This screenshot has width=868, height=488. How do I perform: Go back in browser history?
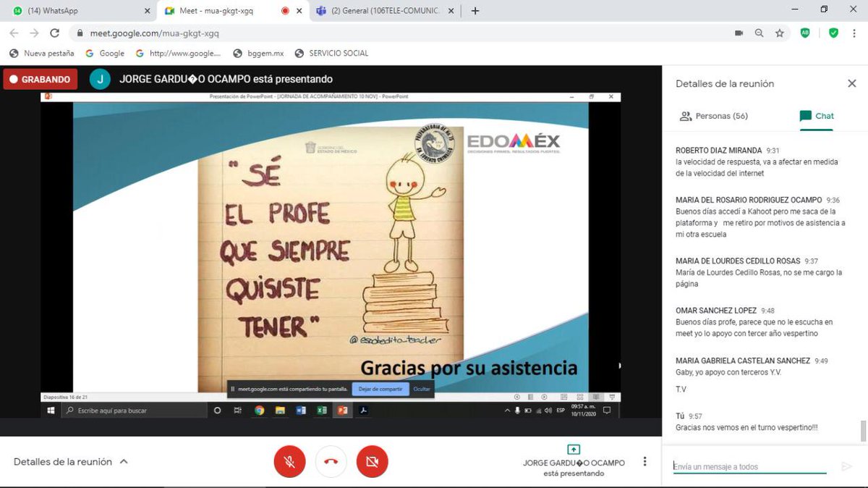pyautogui.click(x=14, y=33)
